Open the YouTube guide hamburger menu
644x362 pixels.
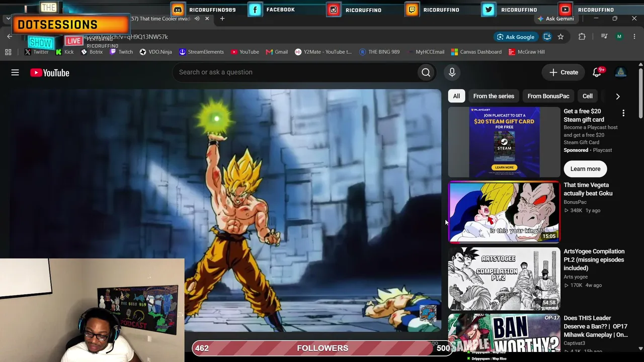point(15,73)
